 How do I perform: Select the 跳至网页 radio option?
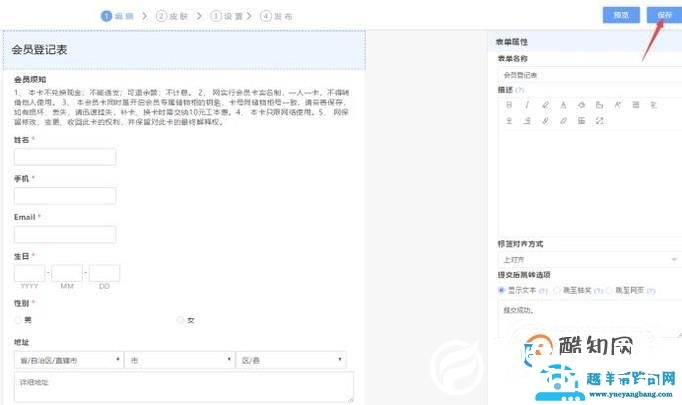(609, 290)
